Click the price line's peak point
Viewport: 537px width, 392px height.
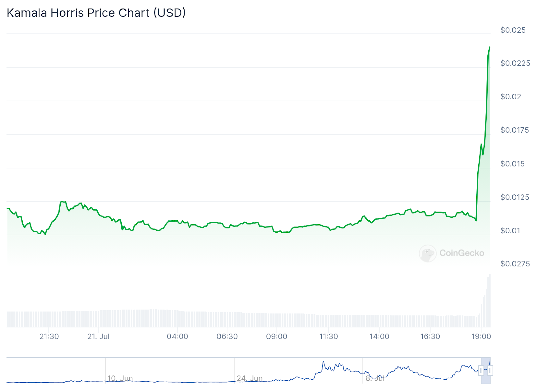pos(490,47)
